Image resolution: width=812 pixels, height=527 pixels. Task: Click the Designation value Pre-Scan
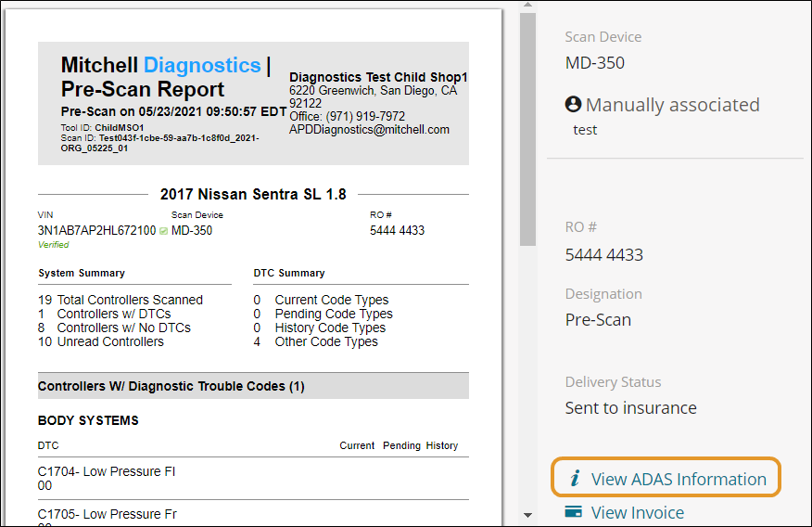[x=598, y=320]
